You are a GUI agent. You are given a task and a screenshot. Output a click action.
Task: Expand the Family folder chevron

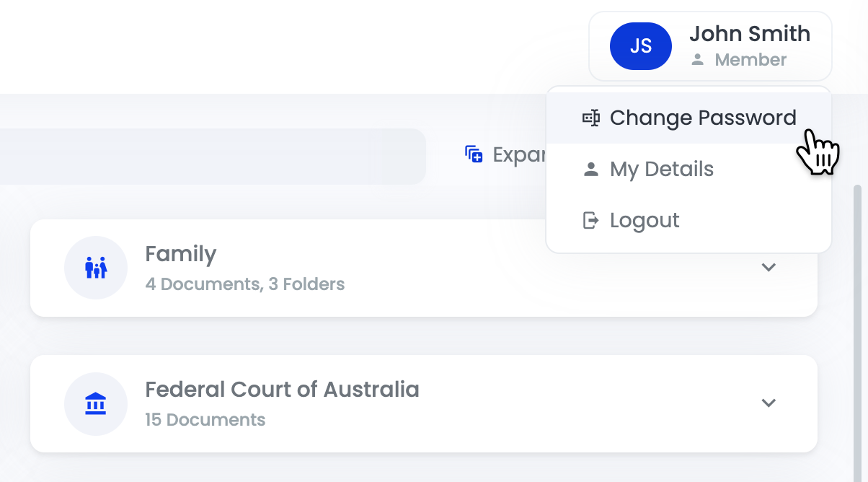pyautogui.click(x=769, y=267)
